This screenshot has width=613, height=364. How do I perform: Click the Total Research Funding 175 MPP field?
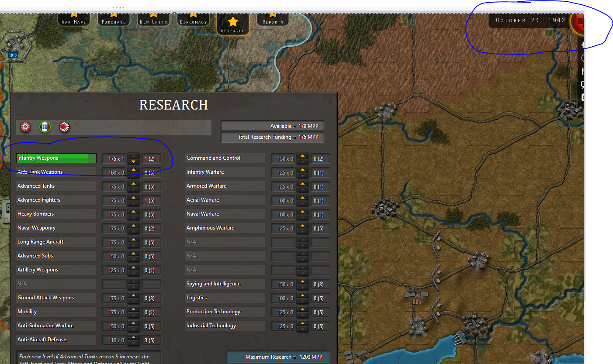(273, 137)
